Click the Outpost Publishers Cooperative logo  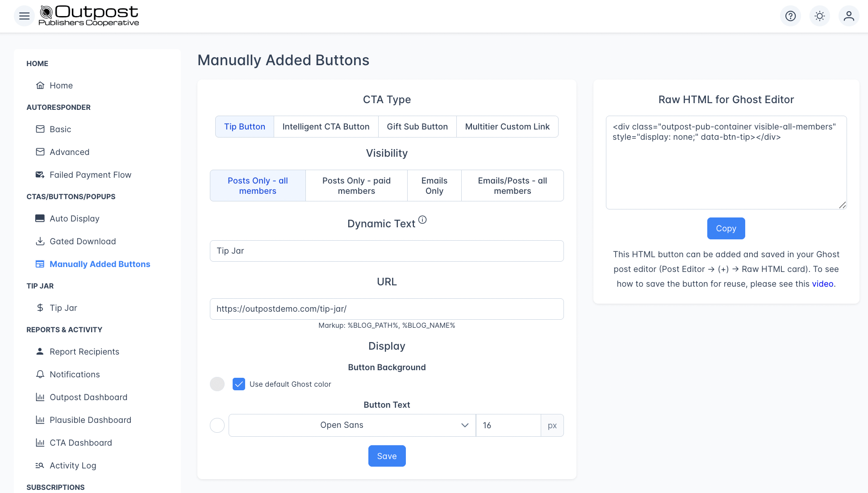click(89, 16)
